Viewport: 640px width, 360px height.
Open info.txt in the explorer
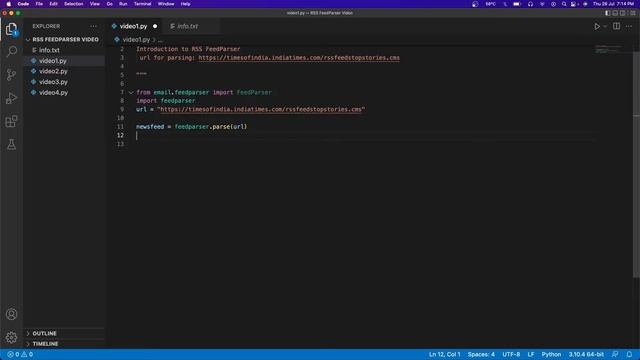click(49, 50)
